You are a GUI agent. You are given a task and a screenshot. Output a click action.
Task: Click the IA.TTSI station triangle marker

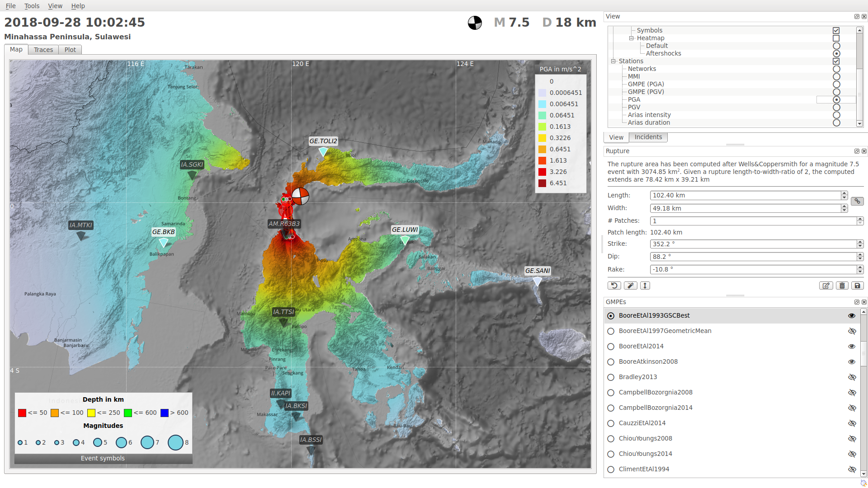283,322
